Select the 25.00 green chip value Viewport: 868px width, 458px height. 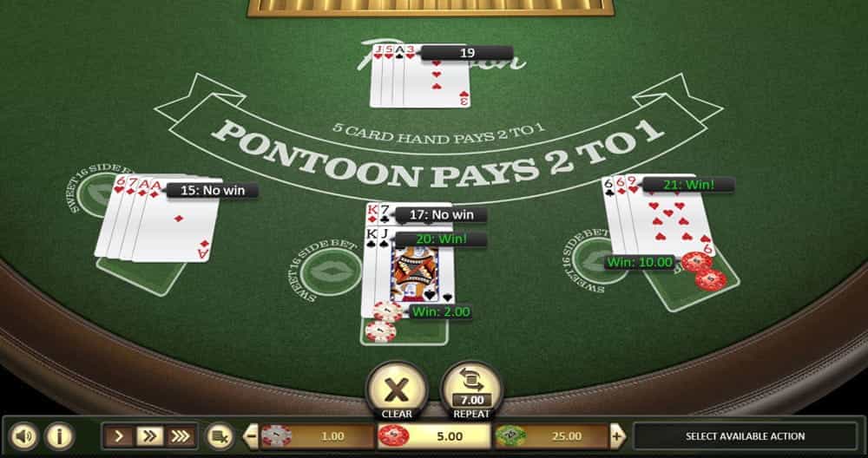(x=551, y=436)
